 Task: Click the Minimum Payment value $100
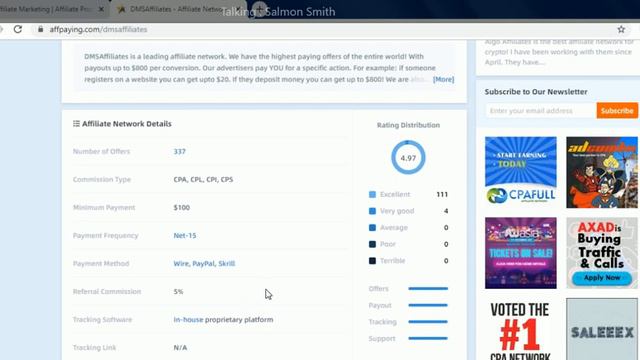(182, 208)
